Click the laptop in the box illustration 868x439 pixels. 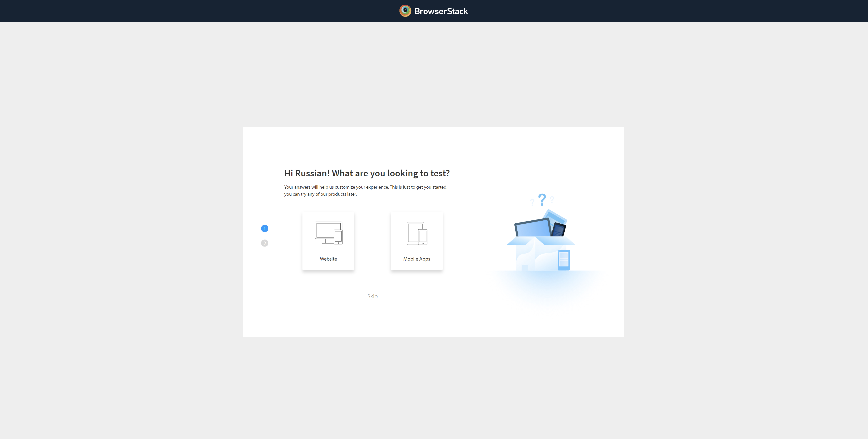point(532,228)
